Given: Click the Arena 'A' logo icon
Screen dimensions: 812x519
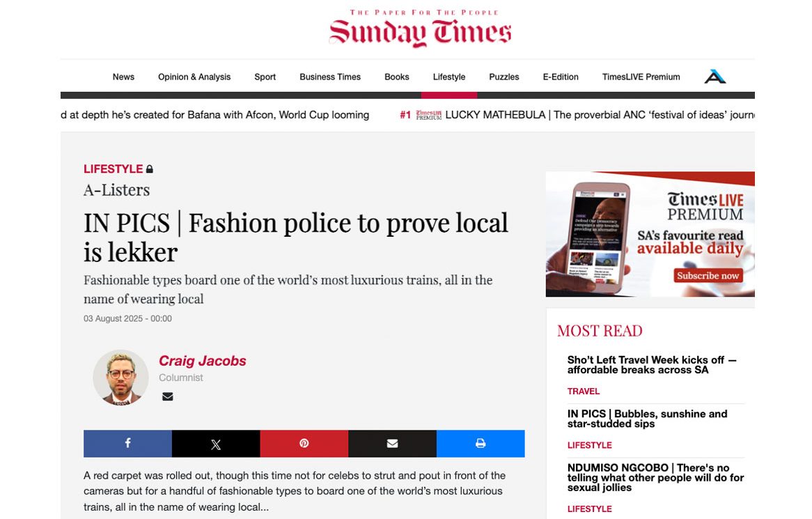Looking at the screenshot, I should (715, 77).
